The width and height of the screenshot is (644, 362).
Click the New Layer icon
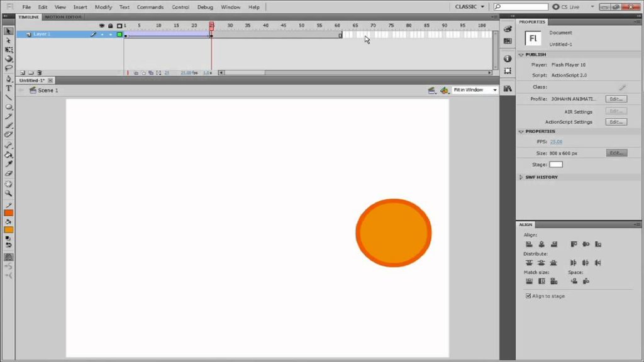pos(23,73)
